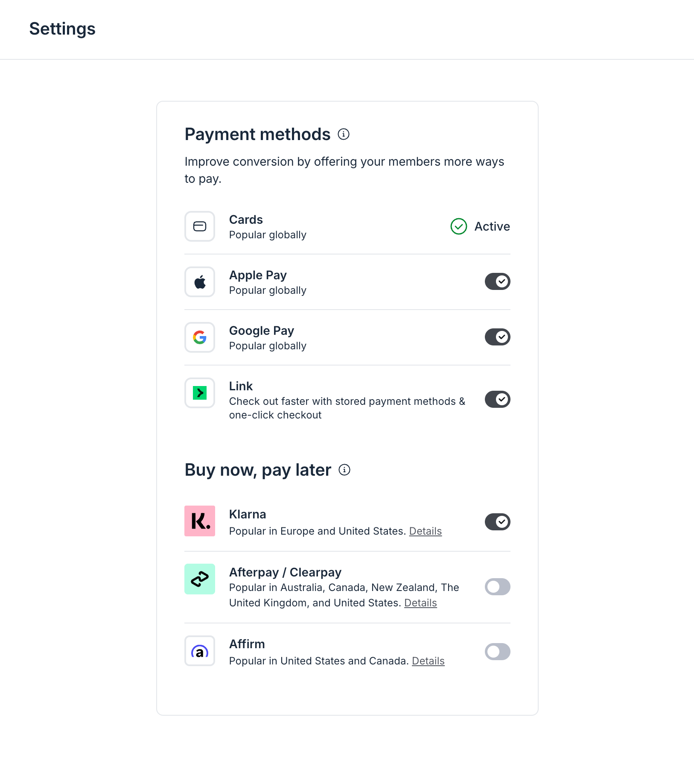694x784 pixels.
Task: Enable the Afterpay / Clearpay toggle
Action: coord(497,587)
